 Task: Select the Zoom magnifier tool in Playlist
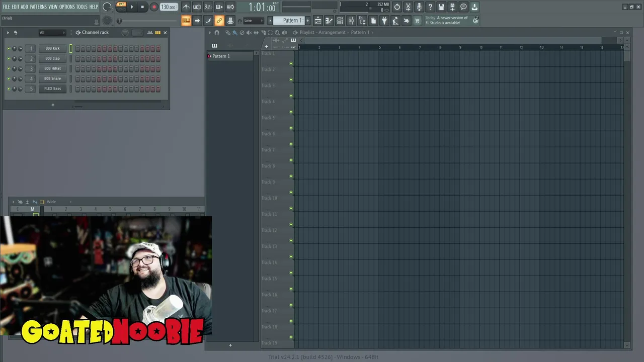click(277, 33)
